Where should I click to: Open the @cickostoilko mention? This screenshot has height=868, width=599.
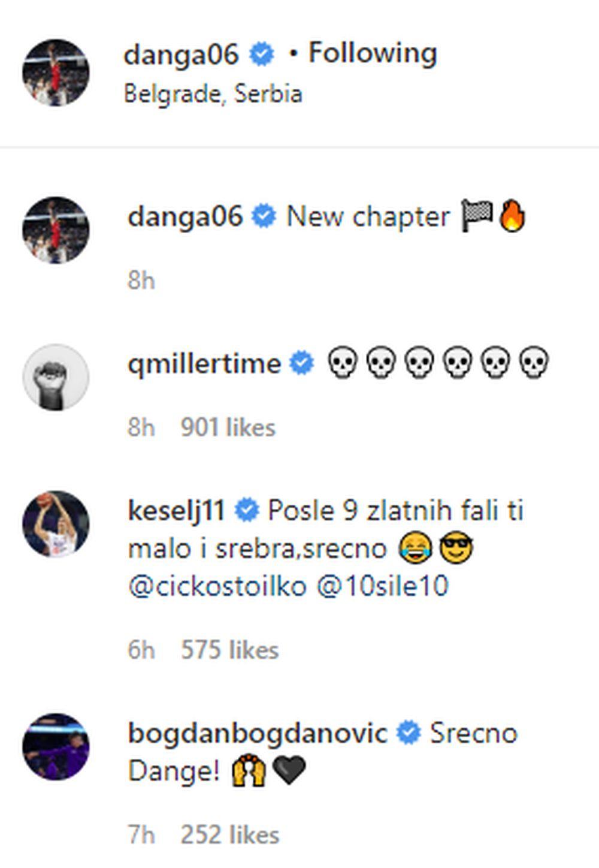pos(217,586)
